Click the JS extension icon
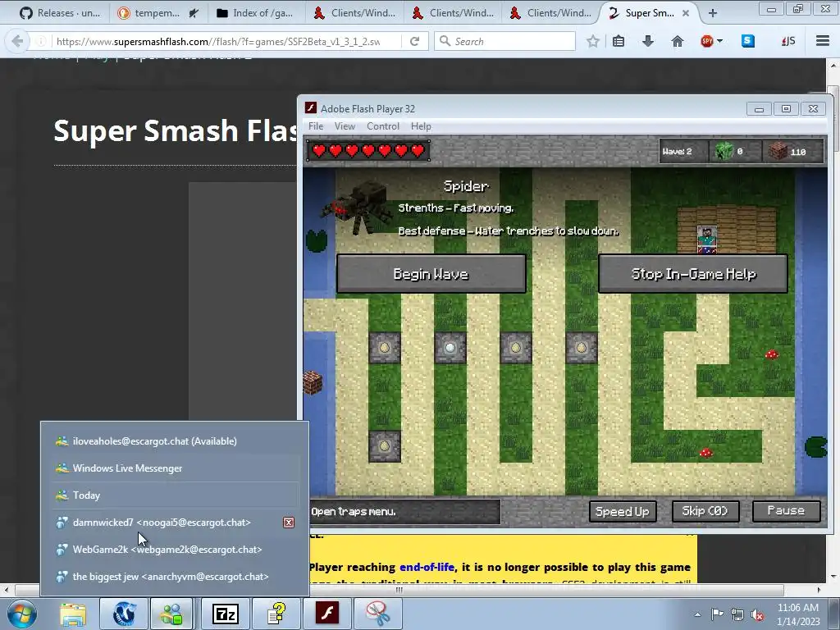 click(788, 41)
